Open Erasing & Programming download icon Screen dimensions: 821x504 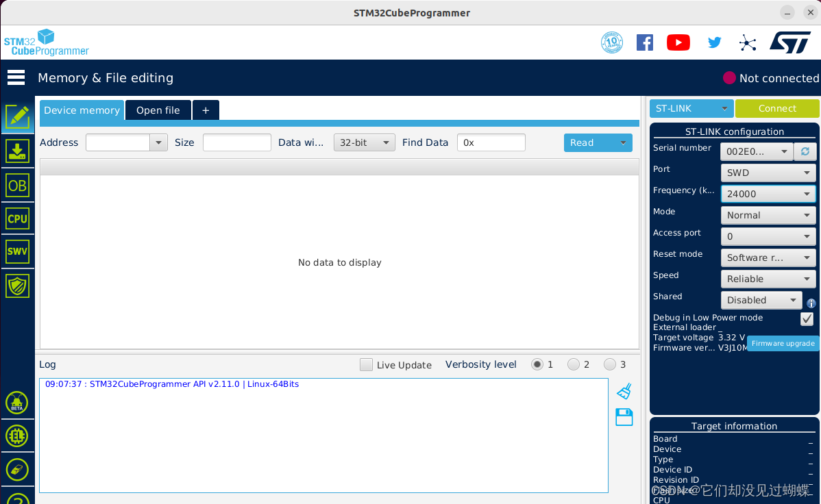(17, 151)
